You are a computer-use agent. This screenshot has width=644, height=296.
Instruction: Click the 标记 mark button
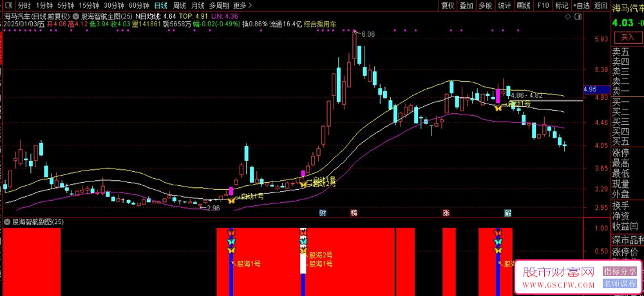(x=562, y=5)
